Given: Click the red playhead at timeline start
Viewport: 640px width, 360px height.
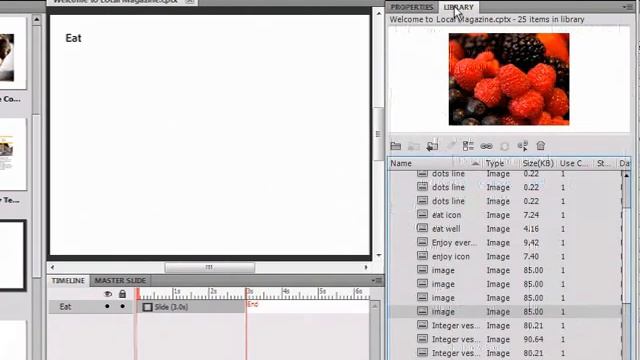Looking at the screenshot, I should coord(138,294).
